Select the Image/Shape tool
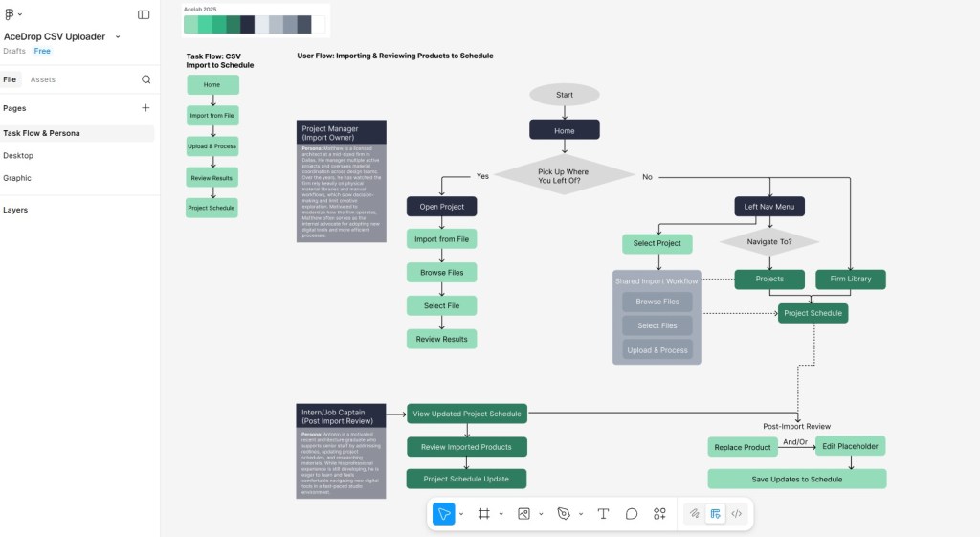Screen dimensions: 980x537 click(x=523, y=514)
